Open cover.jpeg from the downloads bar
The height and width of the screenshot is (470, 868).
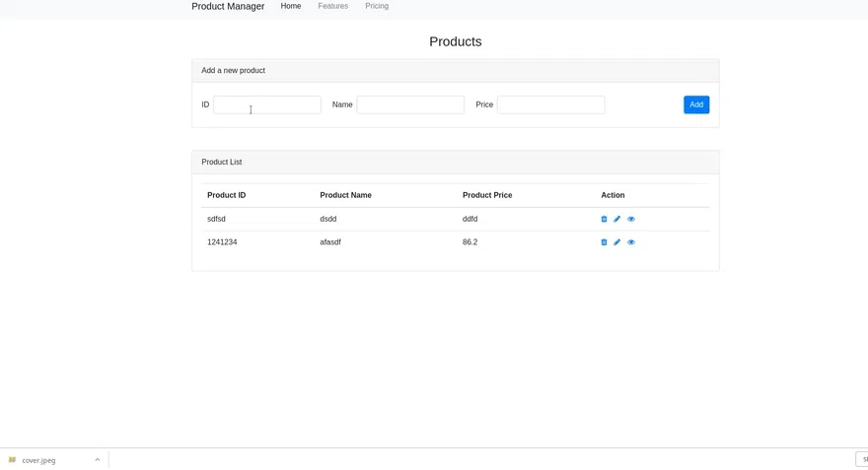[38, 460]
